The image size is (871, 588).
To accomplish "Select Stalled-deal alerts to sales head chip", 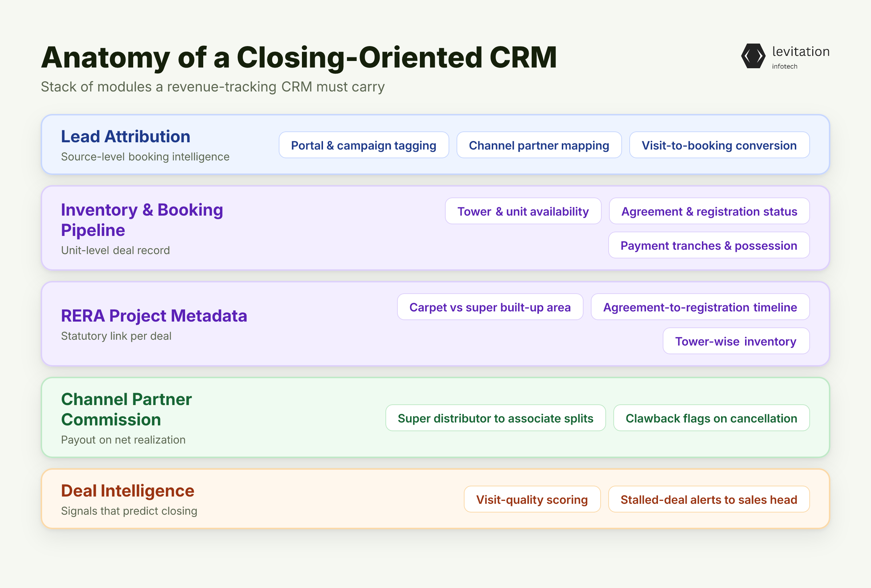I will (x=709, y=499).
